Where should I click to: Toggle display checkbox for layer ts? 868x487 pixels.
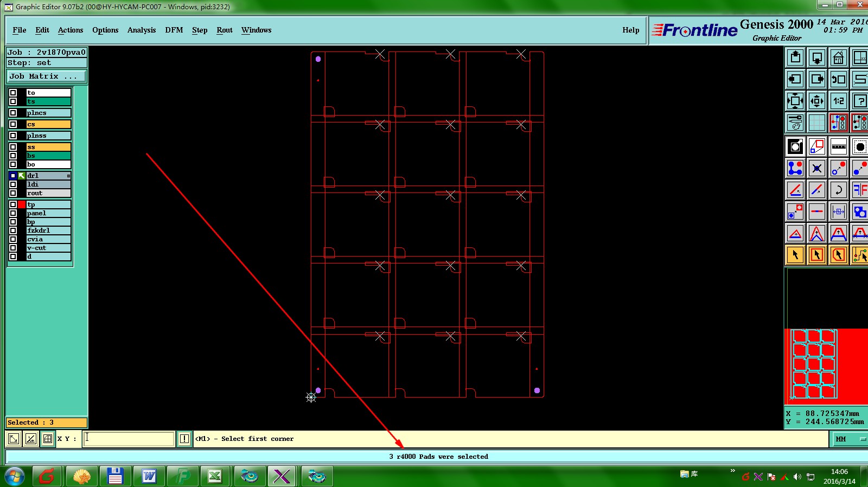click(13, 101)
